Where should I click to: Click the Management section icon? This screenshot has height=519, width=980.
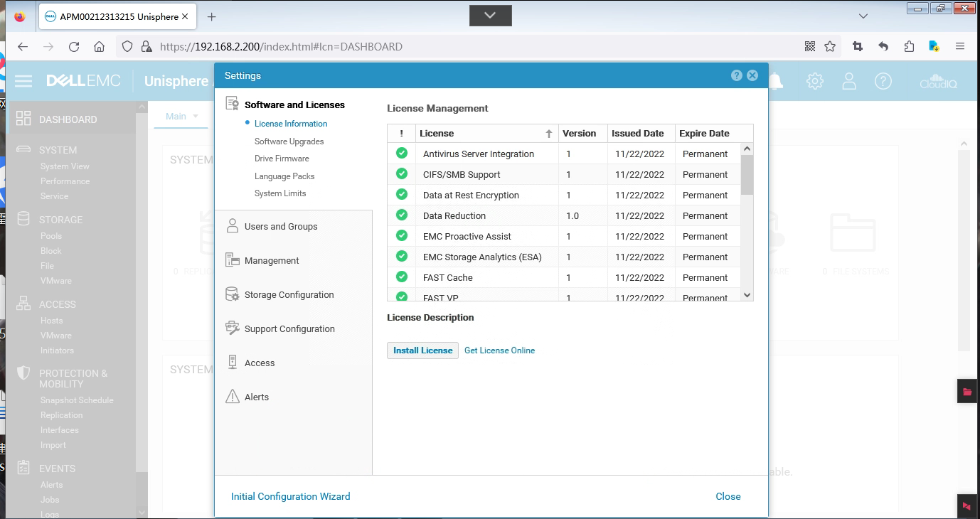[x=233, y=260]
